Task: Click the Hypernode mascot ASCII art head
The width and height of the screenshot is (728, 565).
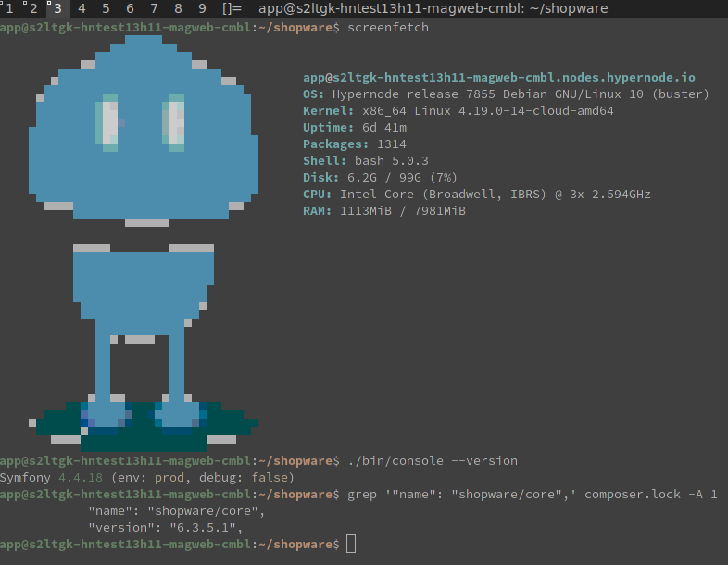Action: (144, 131)
